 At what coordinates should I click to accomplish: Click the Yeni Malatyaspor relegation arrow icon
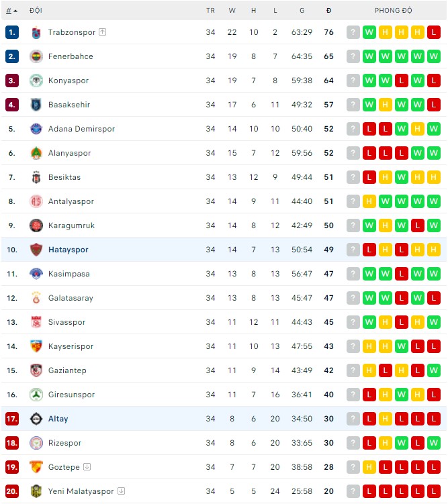coord(121,491)
